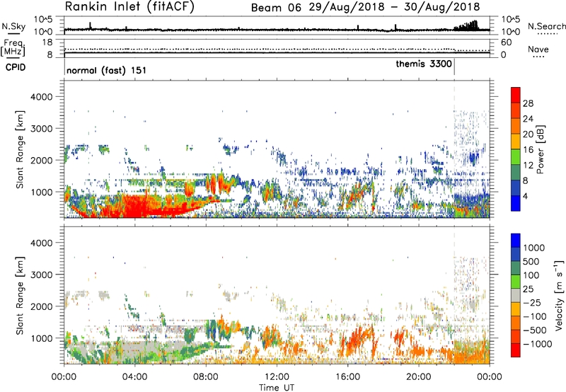Click the "10^5" tick beside N.Sky
566x392 pixels.
(43, 20)
